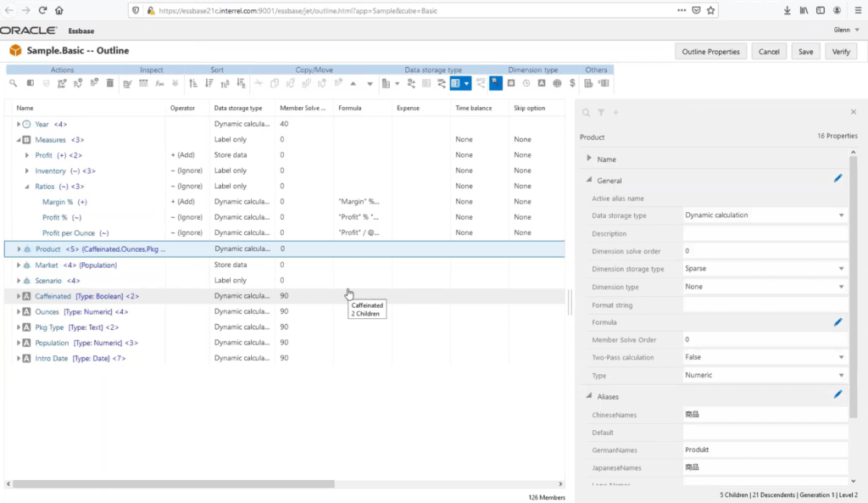
Task: Toggle the highlighted data storage type button
Action: pos(460,83)
